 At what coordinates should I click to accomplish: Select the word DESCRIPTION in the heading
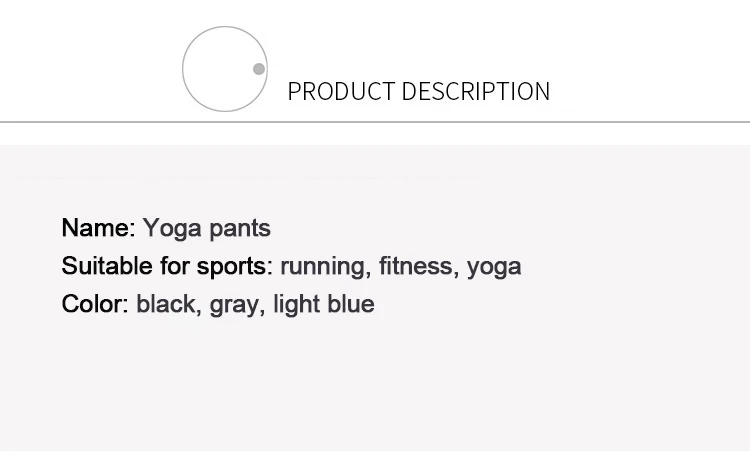pyautogui.click(x=476, y=92)
